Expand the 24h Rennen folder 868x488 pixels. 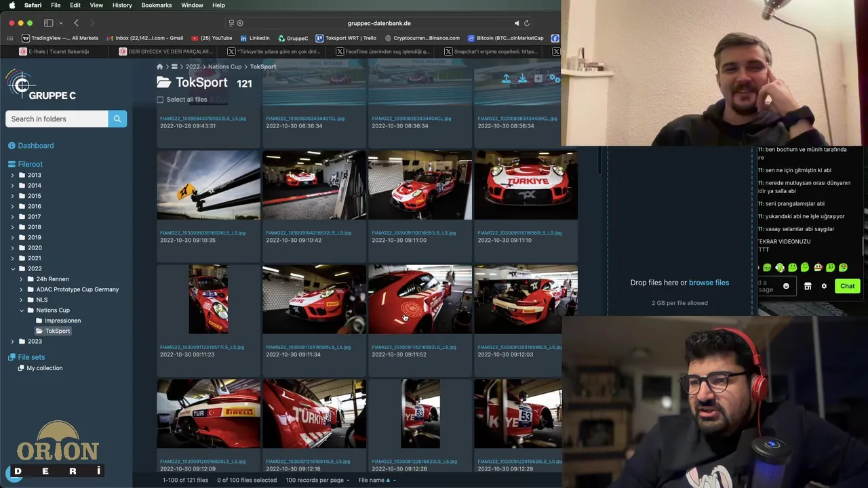[x=21, y=279]
